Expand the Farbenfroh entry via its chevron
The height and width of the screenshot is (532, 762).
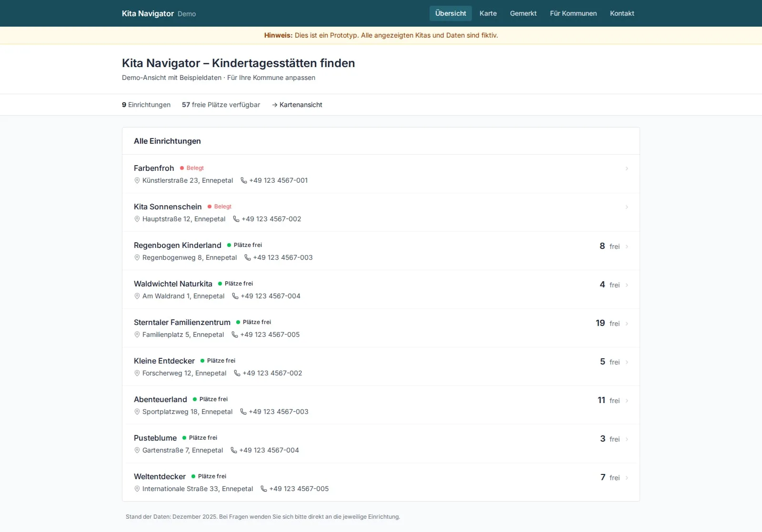(x=627, y=168)
